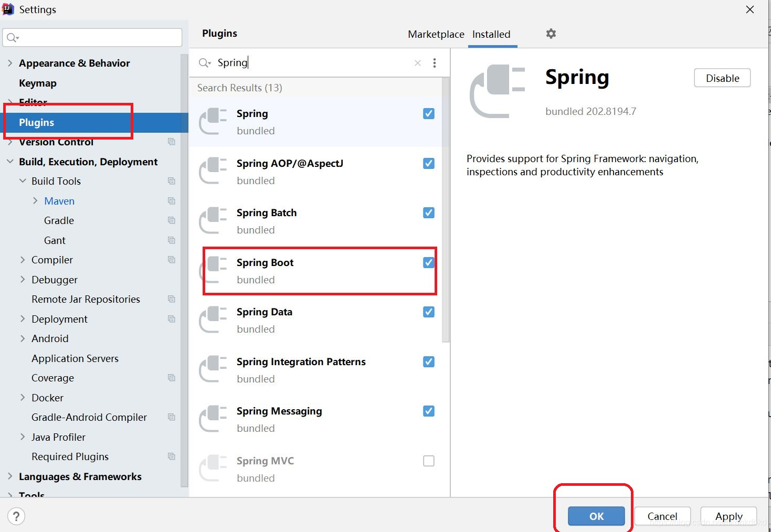Toggle the Spring Boot plugin checkbox
The image size is (771, 532).
(429, 262)
